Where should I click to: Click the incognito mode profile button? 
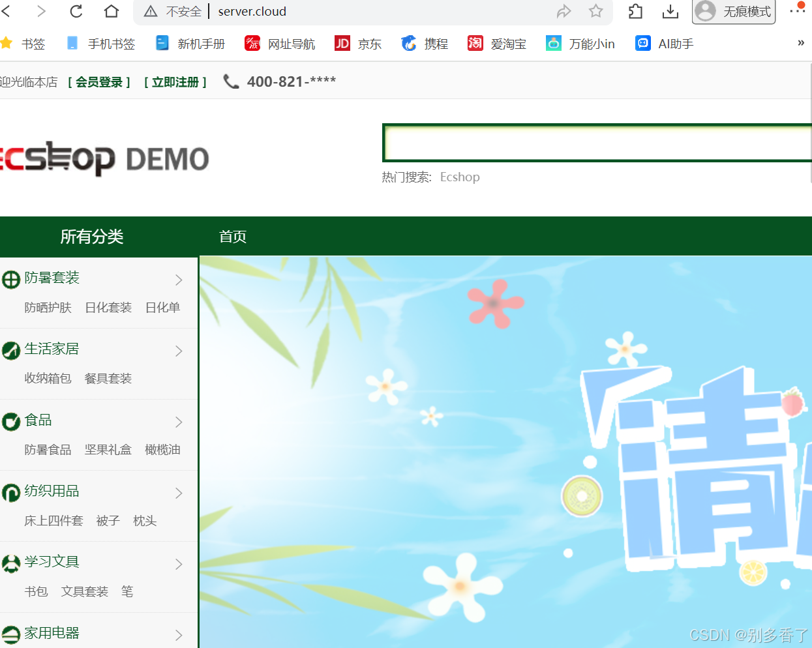(x=734, y=11)
